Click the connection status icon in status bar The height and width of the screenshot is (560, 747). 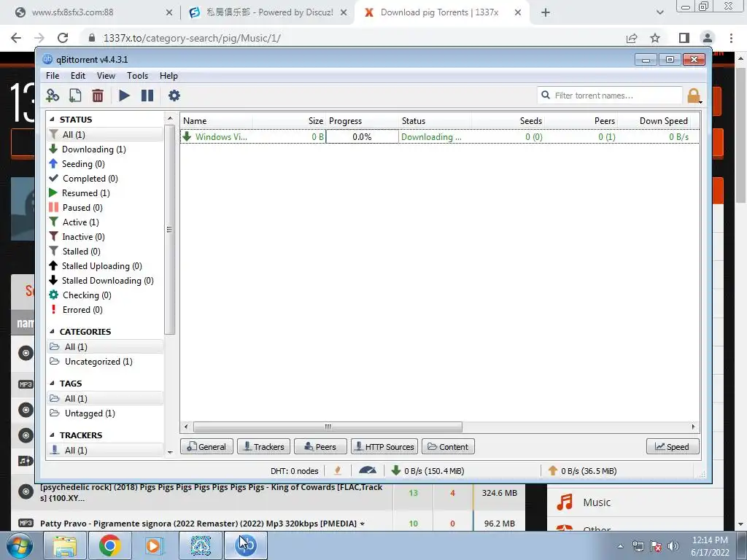(x=338, y=471)
